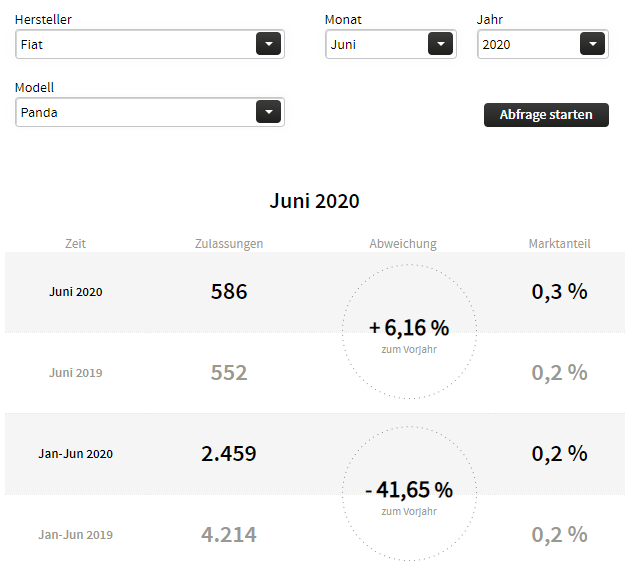Click the Zulassungen column header
This screenshot has height=572, width=640.
pos(229,243)
